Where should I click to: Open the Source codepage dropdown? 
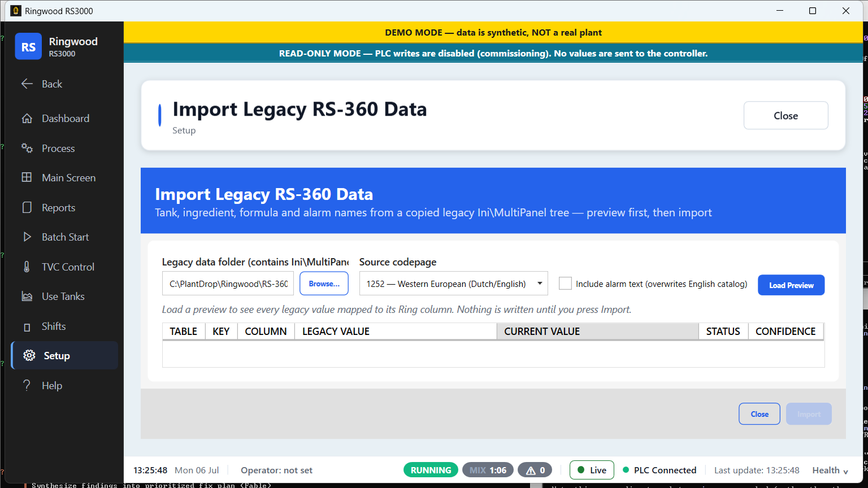[453, 284]
